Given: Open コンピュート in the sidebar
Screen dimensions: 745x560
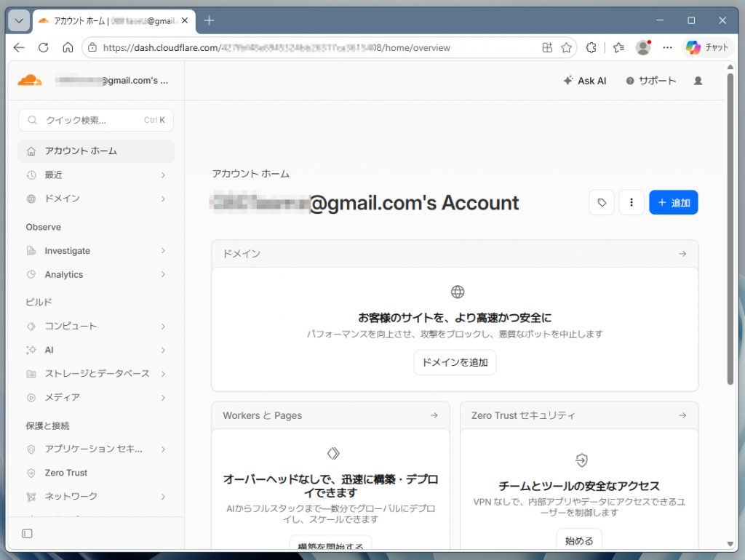Looking at the screenshot, I should (96, 327).
